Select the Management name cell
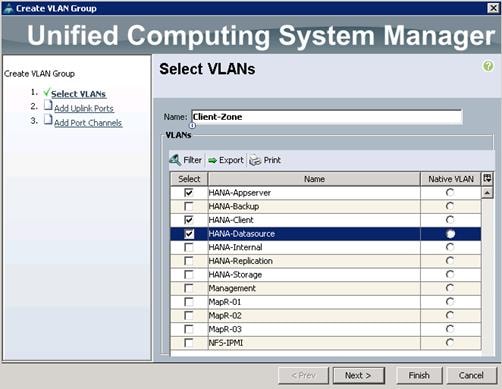502x389 pixels. coord(314,288)
